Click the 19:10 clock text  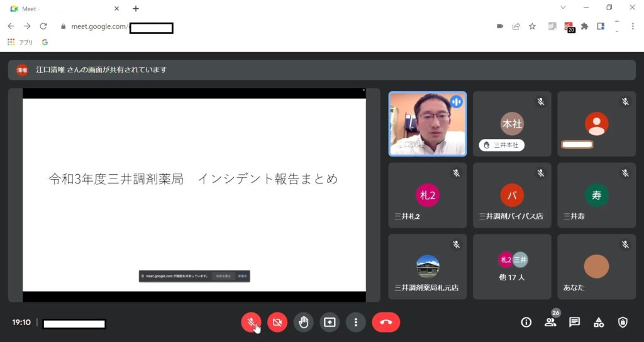click(x=21, y=323)
